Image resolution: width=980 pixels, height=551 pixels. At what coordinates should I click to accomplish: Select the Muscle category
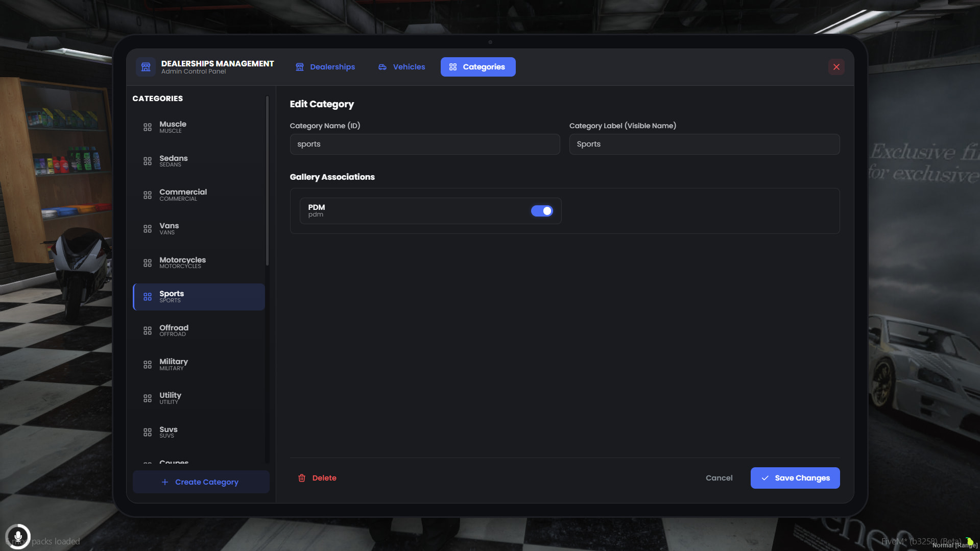point(199,127)
